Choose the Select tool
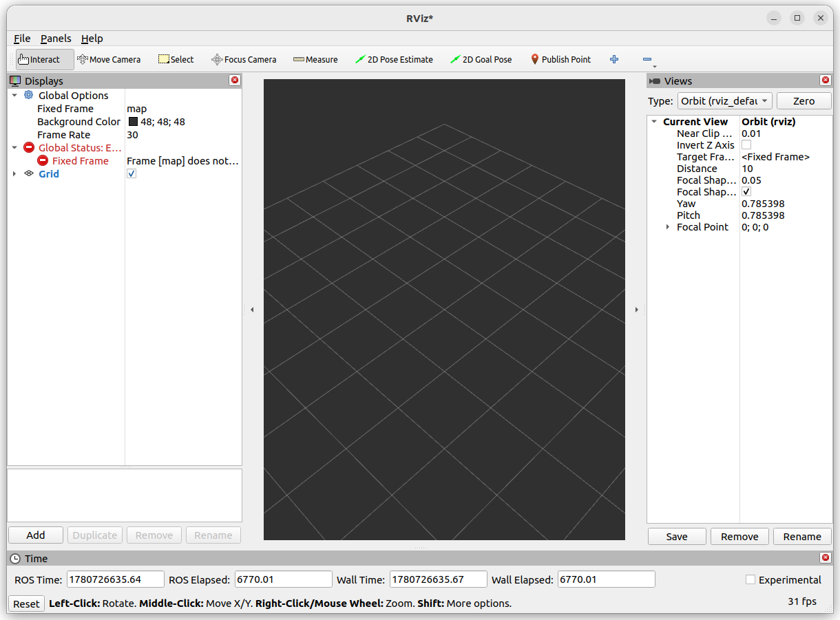840x620 pixels. click(x=176, y=59)
